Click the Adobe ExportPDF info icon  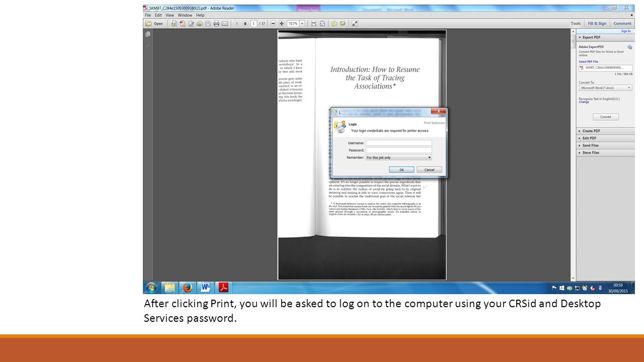630,47
